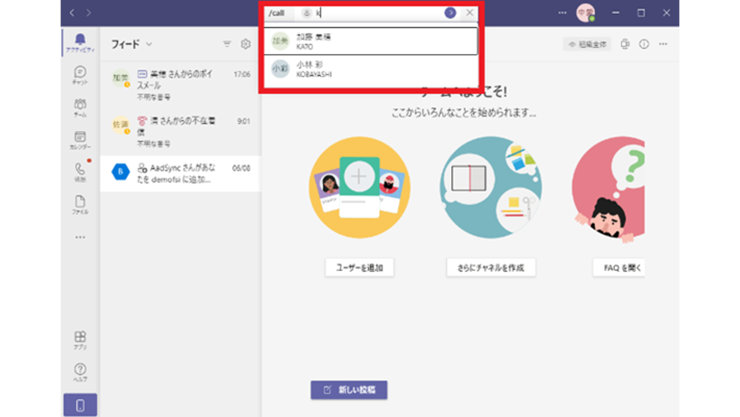The image size is (740, 417).
Task: Select the KOBAYASHI suggestion in call list
Action: coord(370,69)
